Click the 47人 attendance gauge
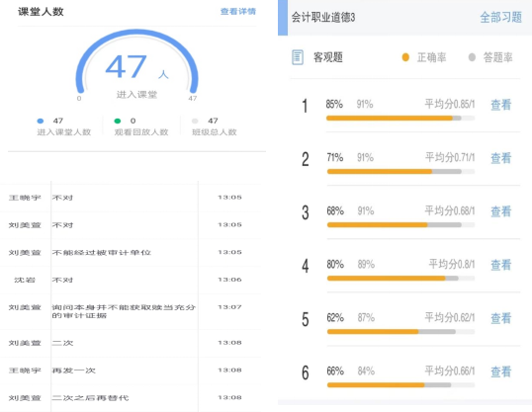 (x=136, y=64)
